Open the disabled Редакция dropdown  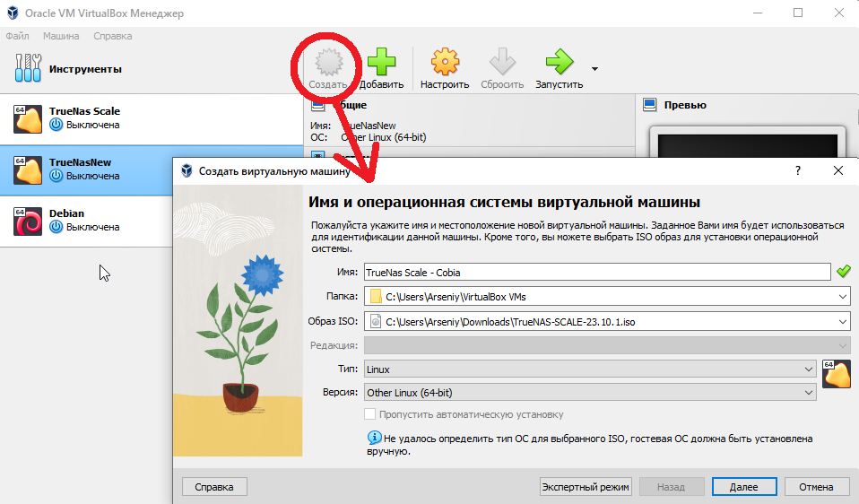coord(843,345)
